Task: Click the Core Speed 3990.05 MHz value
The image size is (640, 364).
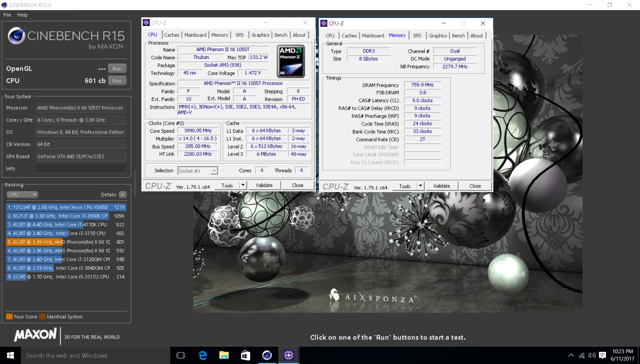Action: [198, 131]
